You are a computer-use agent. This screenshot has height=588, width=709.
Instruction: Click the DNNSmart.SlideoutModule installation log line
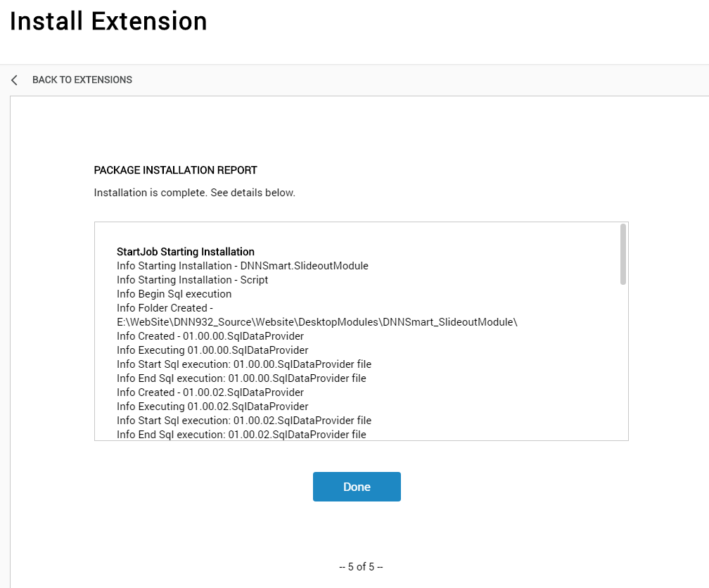[x=243, y=266]
